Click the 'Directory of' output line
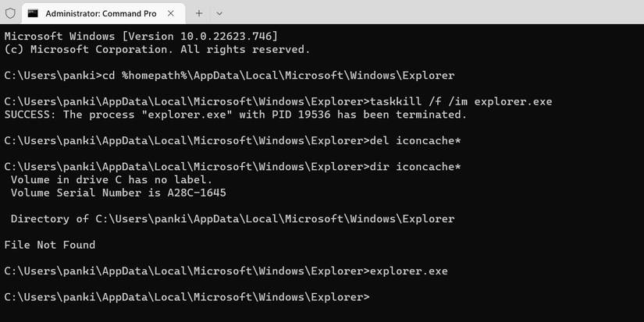Screen dimensions: 644x322 [x=232, y=219]
